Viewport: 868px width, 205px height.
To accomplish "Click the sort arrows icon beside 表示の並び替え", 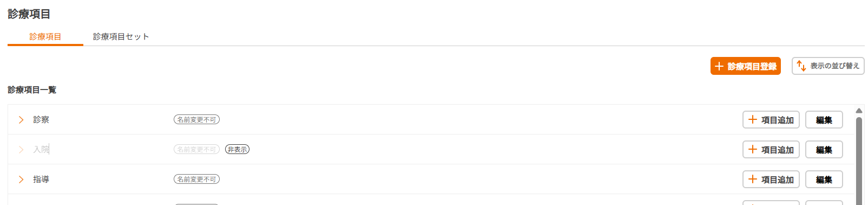I will click(801, 66).
